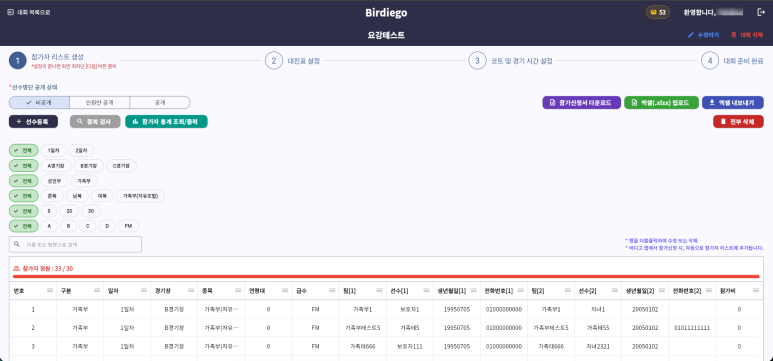
Task: Open 일자 column menu icon
Action: 144,291
